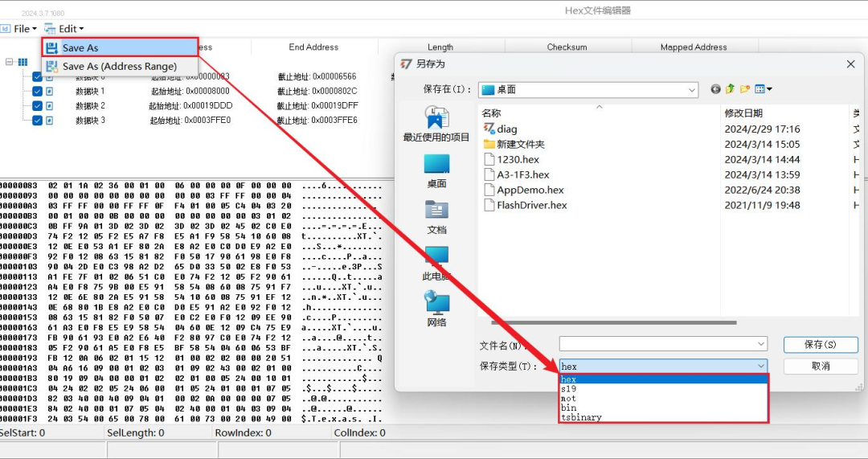Screen dimensions: 868x459
Task: Open the 文件名 dropdown arrow
Action: click(x=761, y=344)
